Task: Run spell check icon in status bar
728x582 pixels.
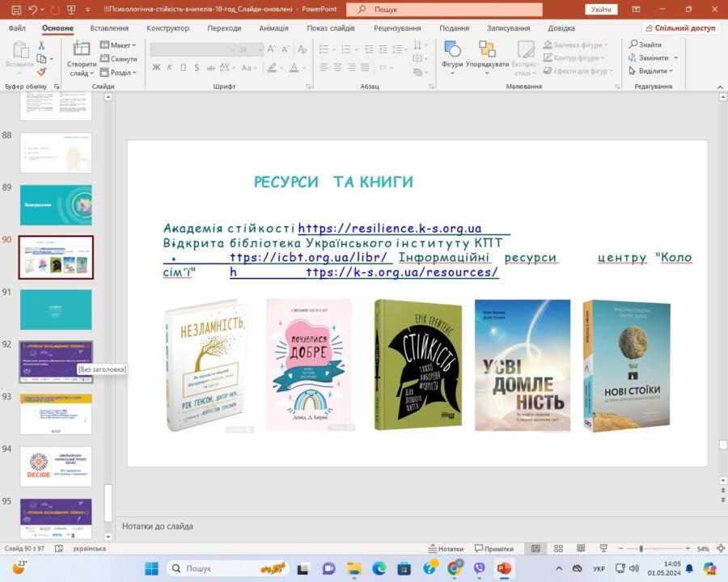Action: click(x=59, y=549)
